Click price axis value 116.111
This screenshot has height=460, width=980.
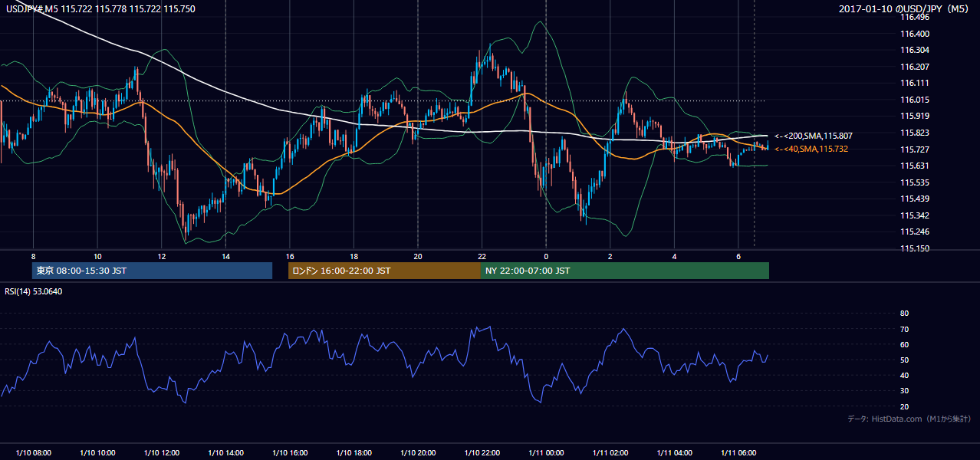tap(914, 84)
